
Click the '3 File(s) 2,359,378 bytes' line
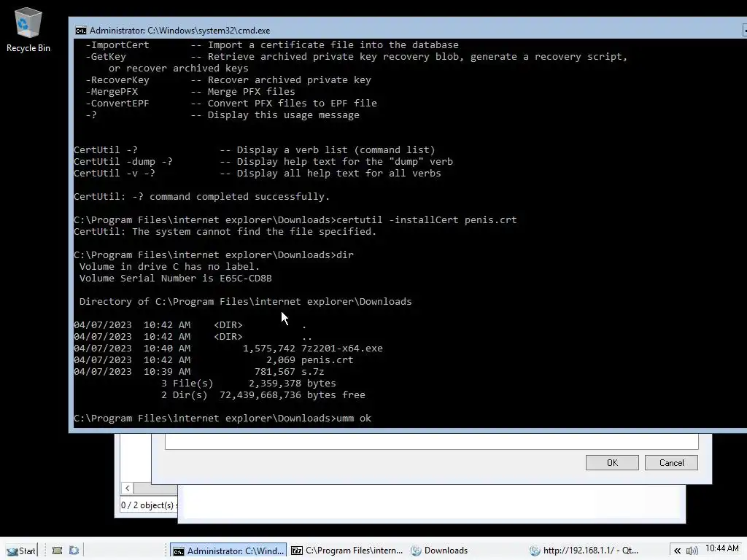tap(248, 384)
